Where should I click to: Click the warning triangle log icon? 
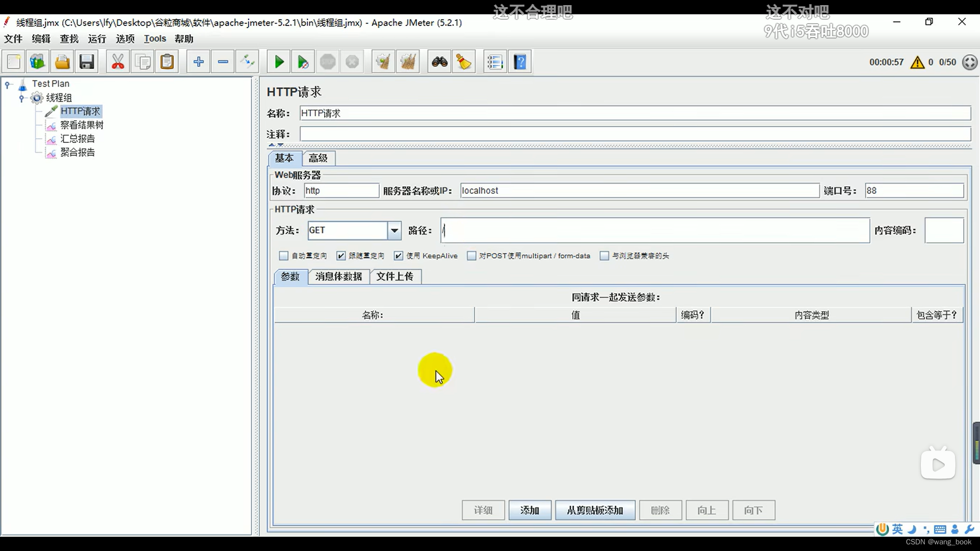(917, 62)
